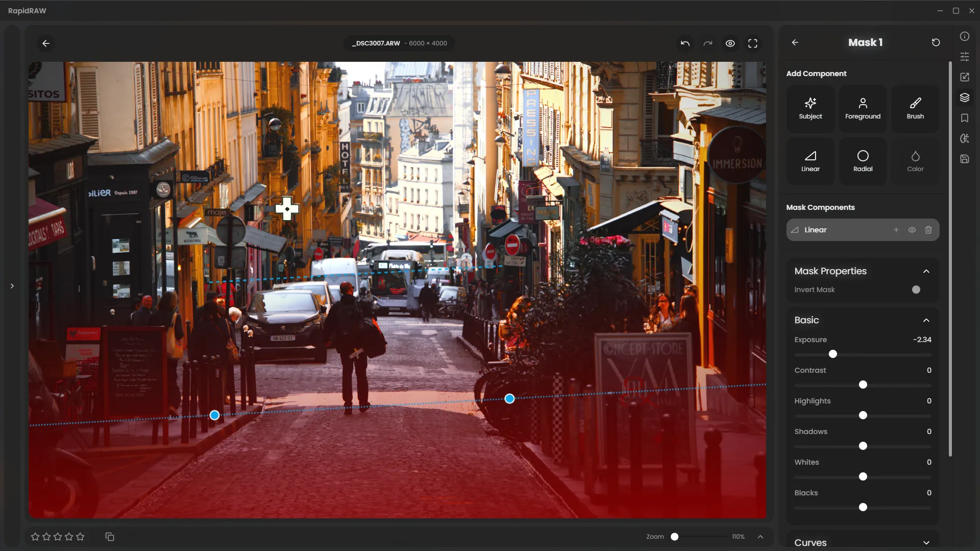
Task: Collapse the Mask Properties section
Action: 926,271
